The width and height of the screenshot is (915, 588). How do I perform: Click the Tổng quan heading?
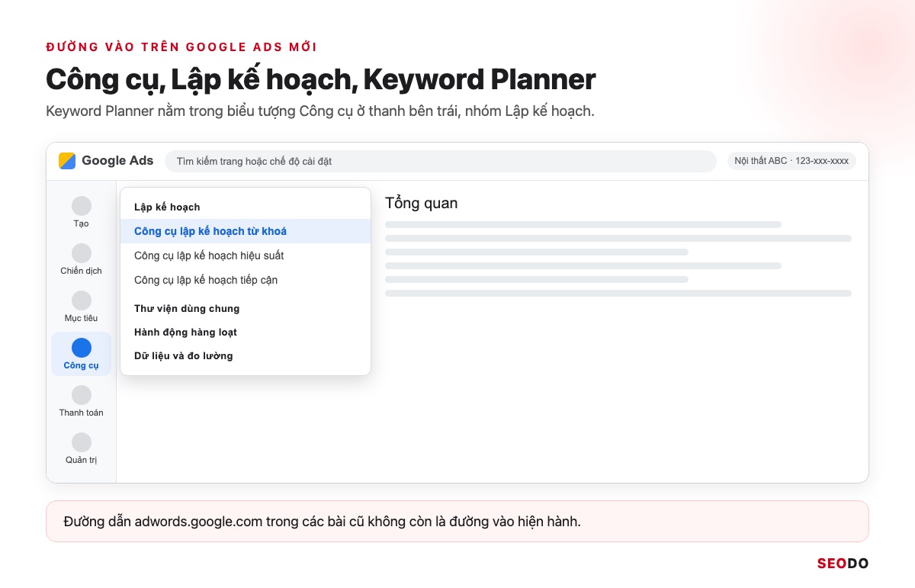(422, 204)
